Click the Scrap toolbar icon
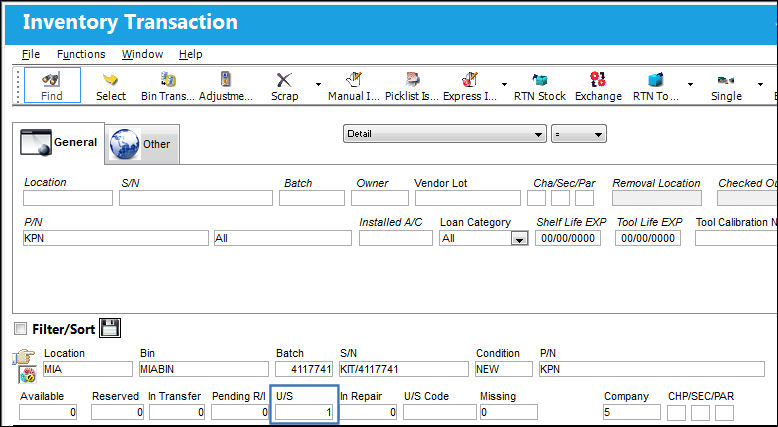Screen dimensions: 778x427 tap(284, 85)
